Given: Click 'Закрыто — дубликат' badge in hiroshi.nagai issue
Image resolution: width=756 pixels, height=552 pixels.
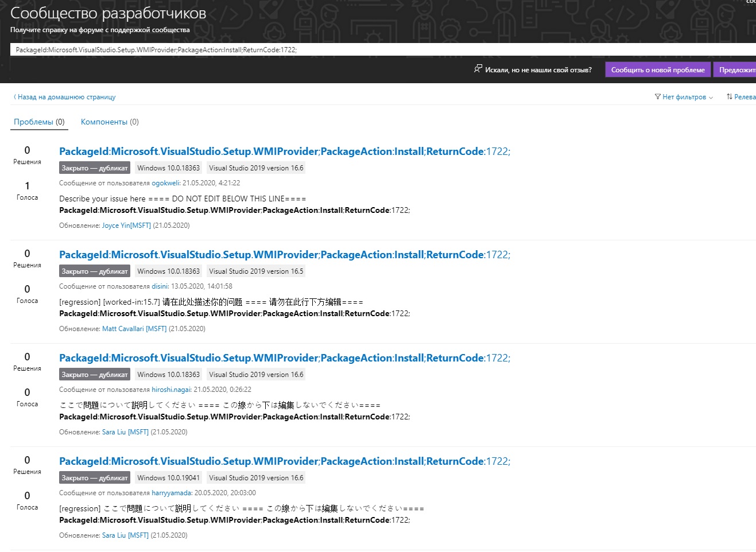Looking at the screenshot, I should click(x=95, y=375).
